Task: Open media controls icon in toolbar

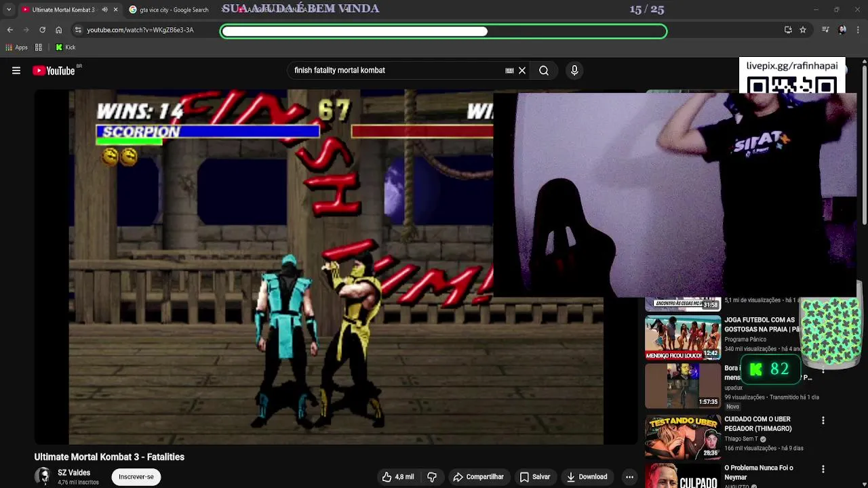Action: tap(825, 30)
